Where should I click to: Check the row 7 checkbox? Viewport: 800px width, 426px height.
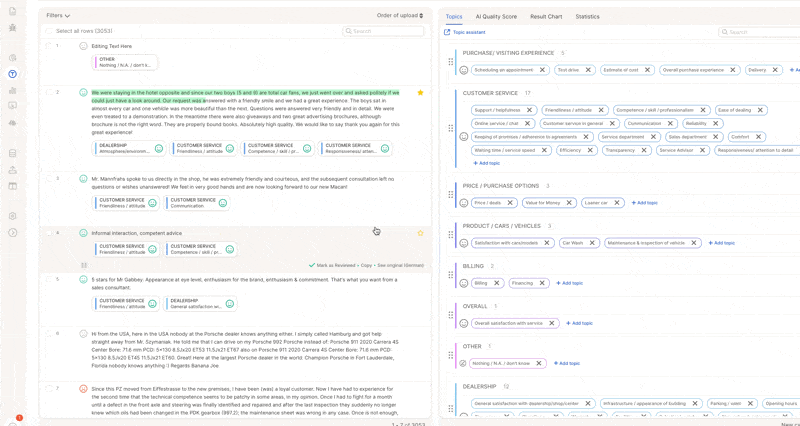(49, 388)
